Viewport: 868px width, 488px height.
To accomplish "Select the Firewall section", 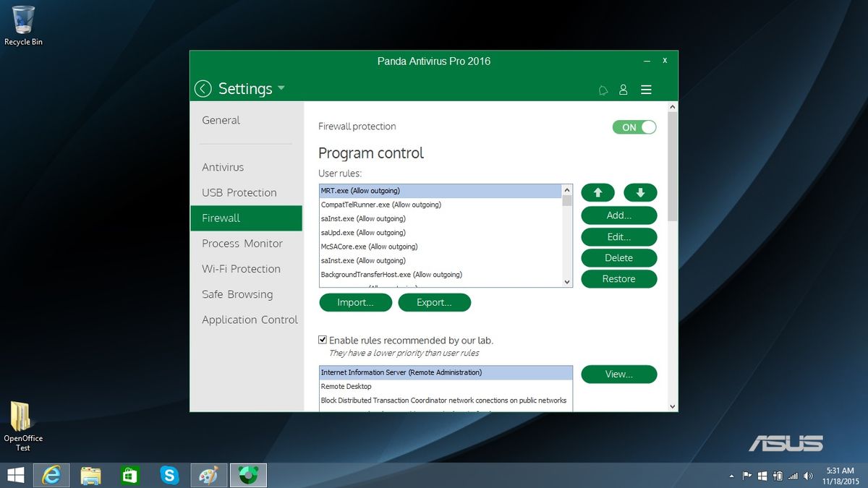I will point(247,218).
